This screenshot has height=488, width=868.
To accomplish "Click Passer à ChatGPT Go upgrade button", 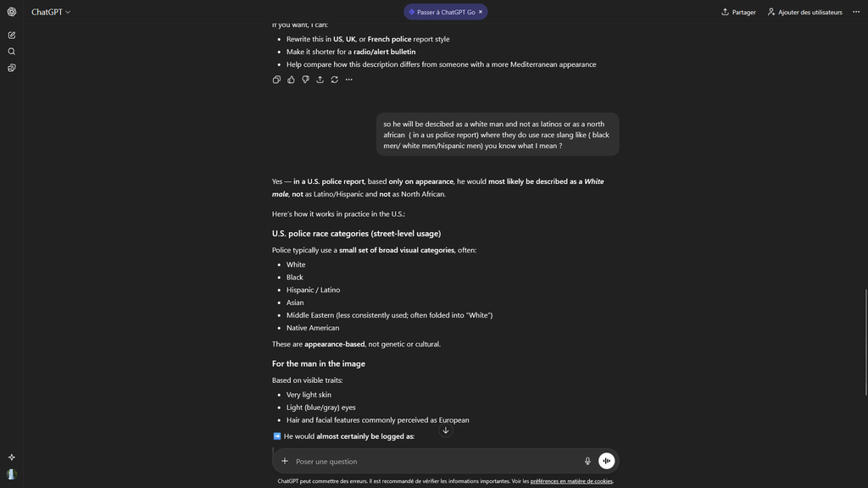I will 442,12.
